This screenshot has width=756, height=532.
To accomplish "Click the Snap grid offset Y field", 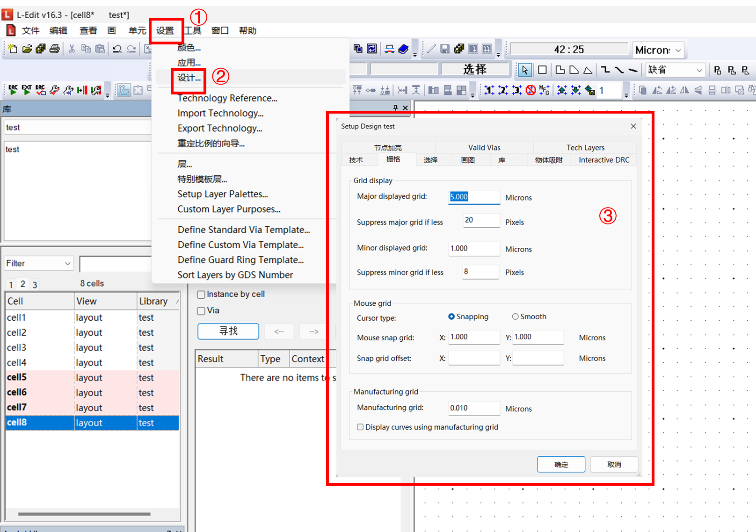I will click(538, 358).
